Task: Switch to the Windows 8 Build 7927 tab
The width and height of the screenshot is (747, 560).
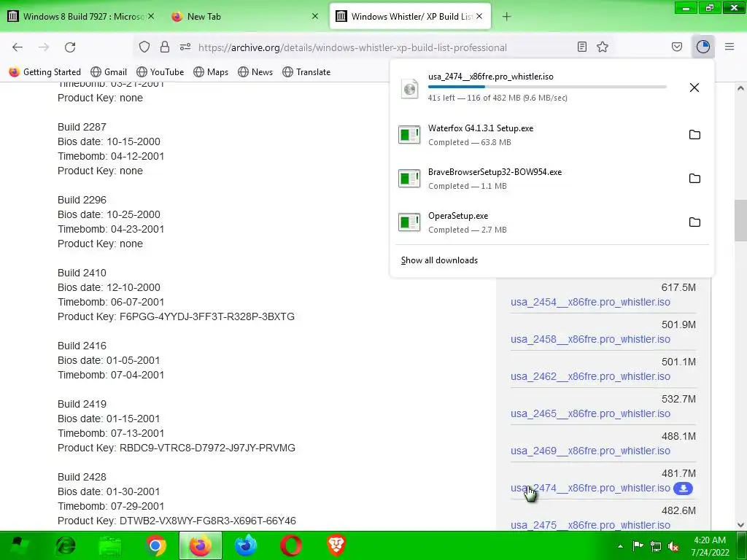Action: coord(82,17)
